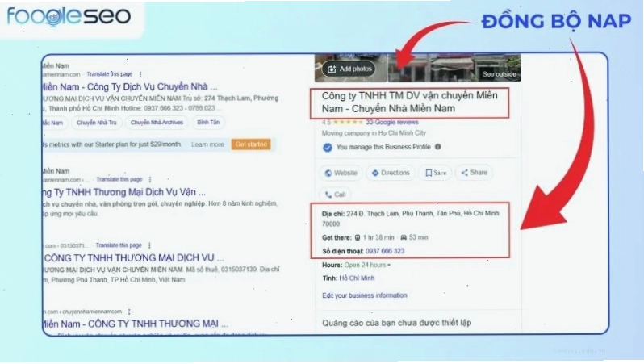This screenshot has height=364, width=644.
Task: Open result Ty TNHH Thương Mại Dịch Vụ Vận
Action: click(124, 192)
